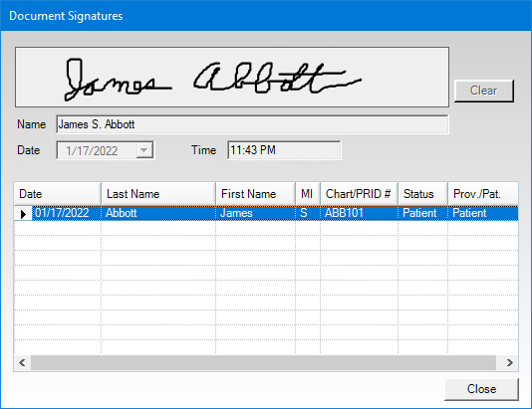
Task: Click the Name field with James S. Abbott
Action: [252, 124]
